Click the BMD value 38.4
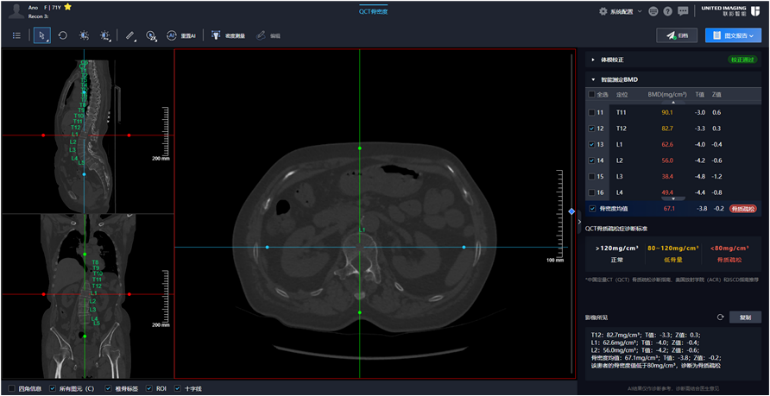The width and height of the screenshot is (770, 396). coord(667,176)
